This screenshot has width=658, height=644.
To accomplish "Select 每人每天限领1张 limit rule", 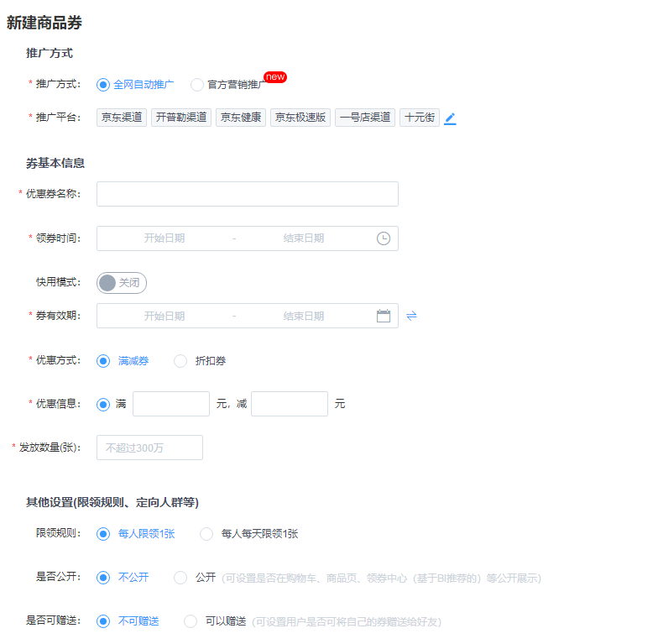I will click(x=206, y=534).
